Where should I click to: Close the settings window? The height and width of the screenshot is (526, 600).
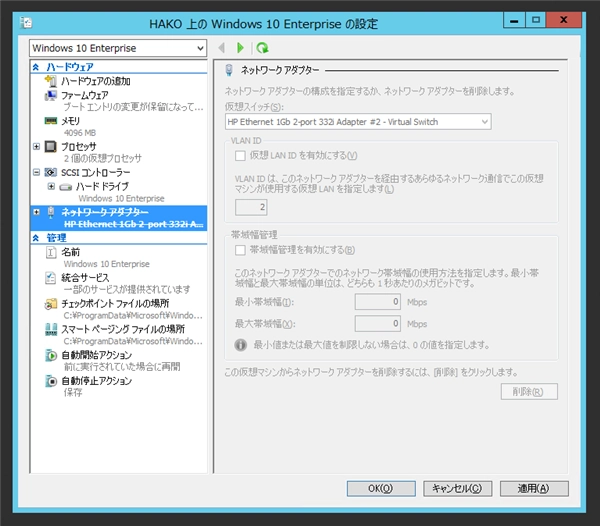564,20
